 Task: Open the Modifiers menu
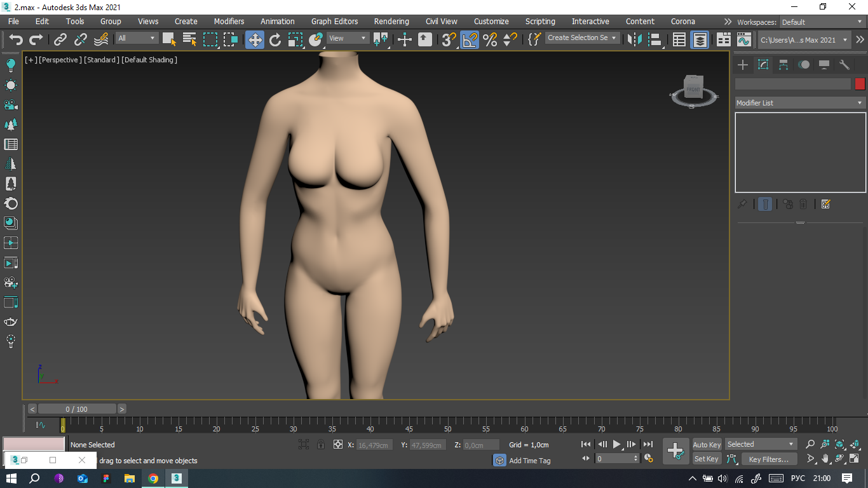point(229,22)
